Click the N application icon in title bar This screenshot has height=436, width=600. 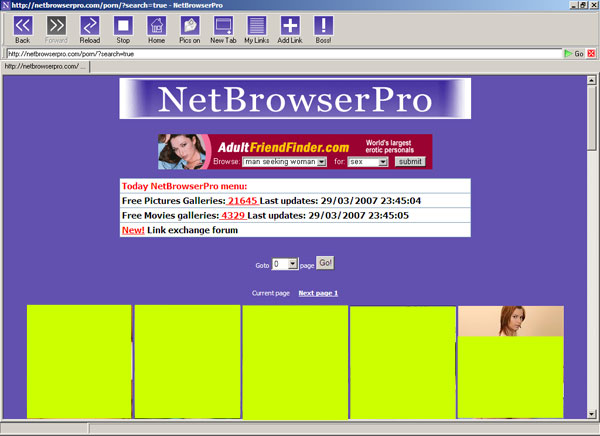5,5
